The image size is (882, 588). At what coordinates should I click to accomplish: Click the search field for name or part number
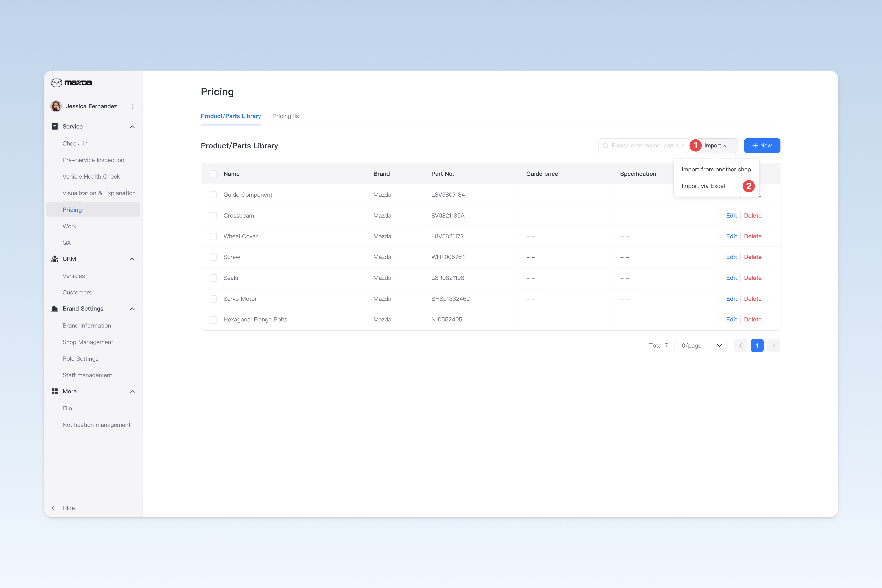click(643, 145)
